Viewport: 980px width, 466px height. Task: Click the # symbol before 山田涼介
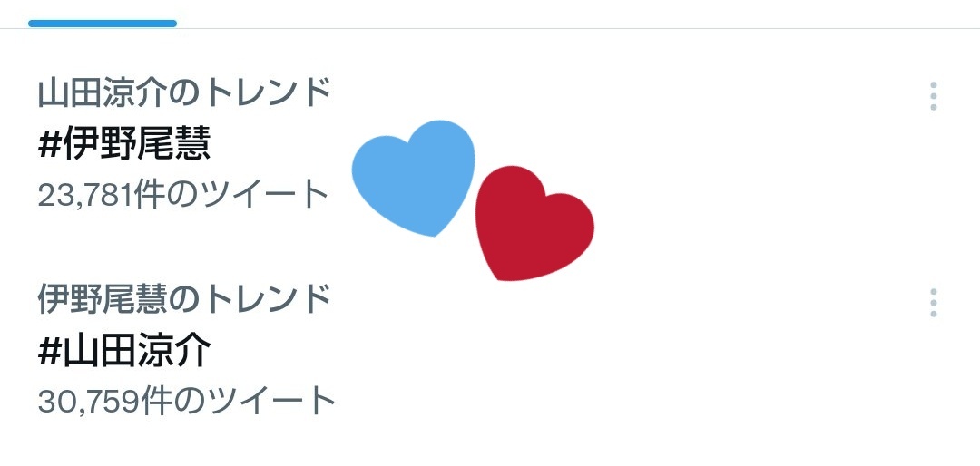(48, 353)
